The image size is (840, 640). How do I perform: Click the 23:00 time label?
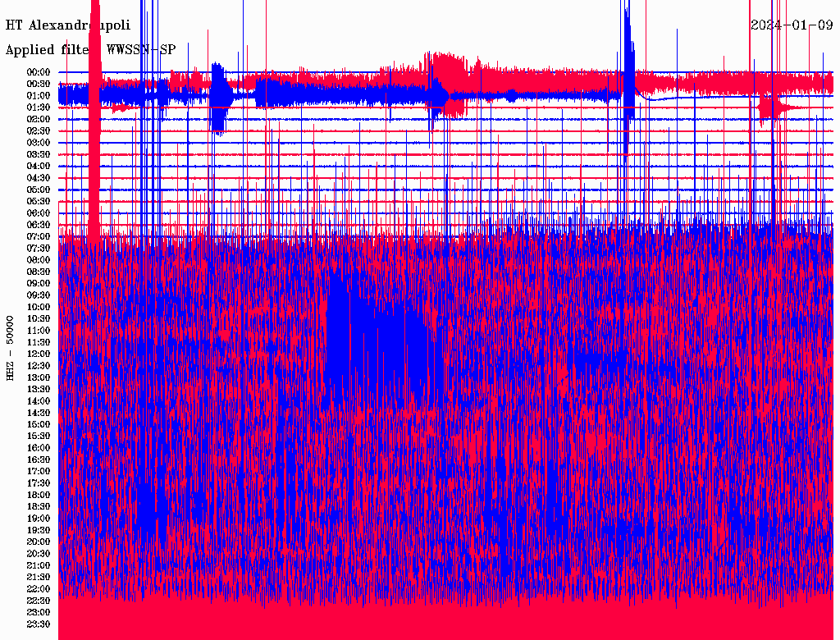[x=39, y=613]
